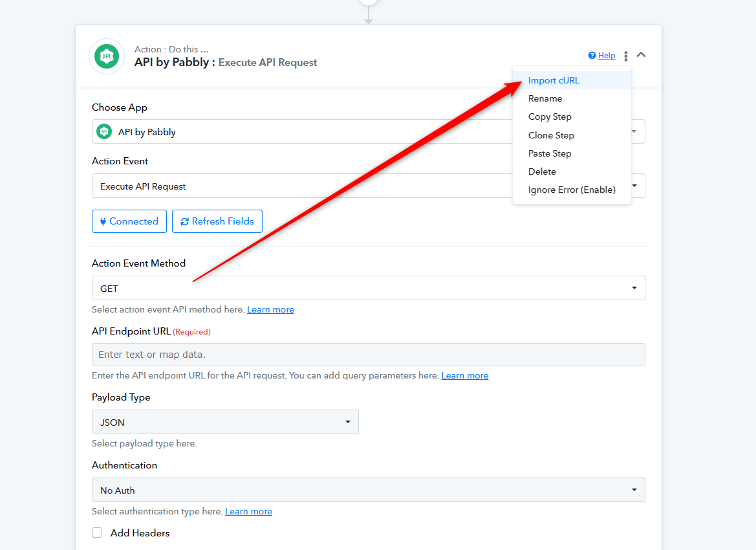
Task: Click the Connected button
Action: [129, 221]
